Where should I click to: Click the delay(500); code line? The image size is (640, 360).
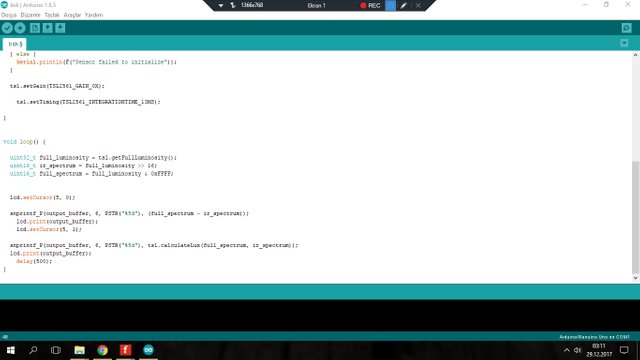(x=34, y=261)
